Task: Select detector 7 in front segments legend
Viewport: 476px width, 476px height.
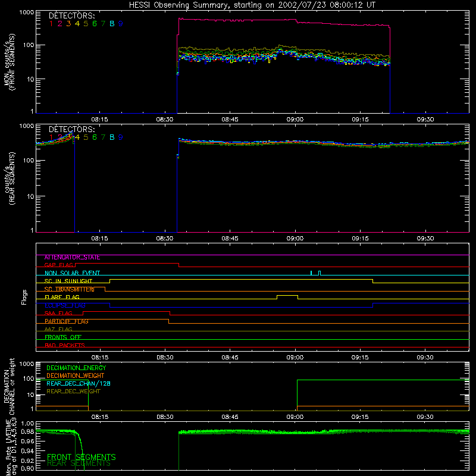Action: (103, 24)
